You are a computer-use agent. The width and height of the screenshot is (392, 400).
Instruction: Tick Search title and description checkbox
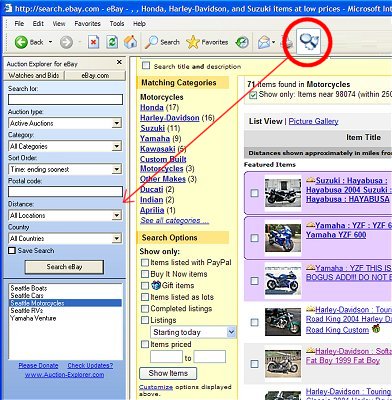click(146, 65)
